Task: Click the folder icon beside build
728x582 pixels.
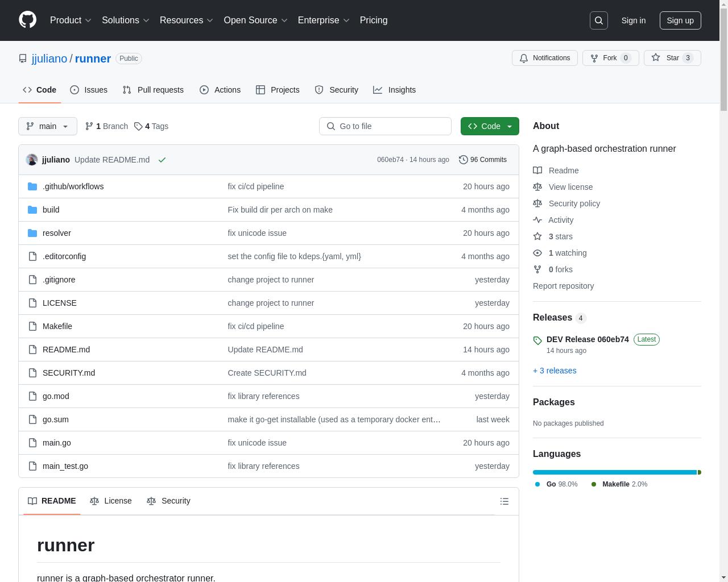Action: pos(32,210)
